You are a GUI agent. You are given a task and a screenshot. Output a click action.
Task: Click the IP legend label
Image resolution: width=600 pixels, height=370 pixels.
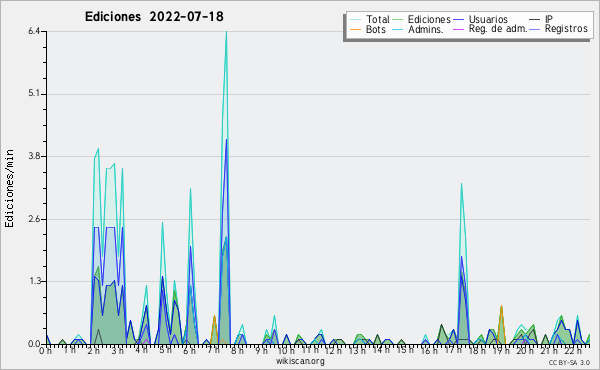tap(549, 19)
